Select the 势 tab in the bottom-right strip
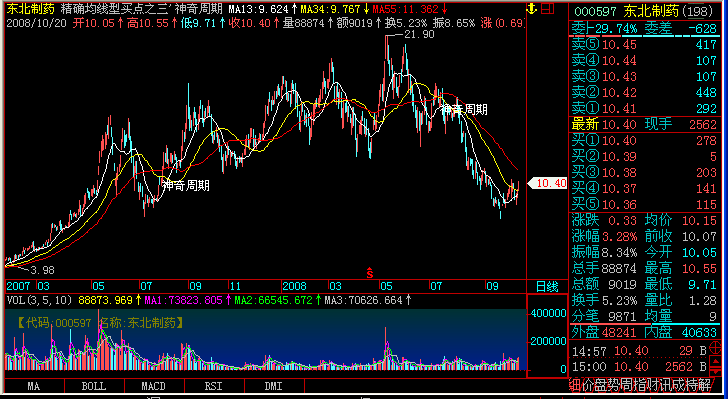Screen dimensions: 728x399 click(x=614, y=385)
